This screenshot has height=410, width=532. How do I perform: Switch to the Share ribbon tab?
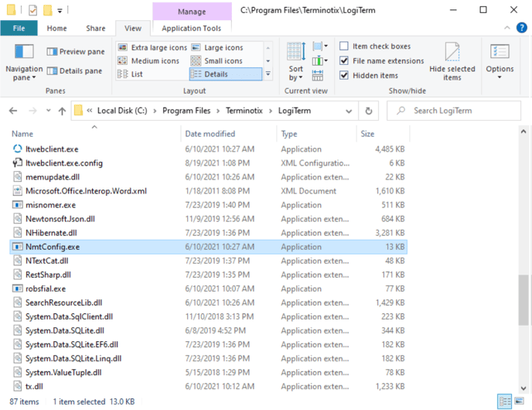(96, 28)
